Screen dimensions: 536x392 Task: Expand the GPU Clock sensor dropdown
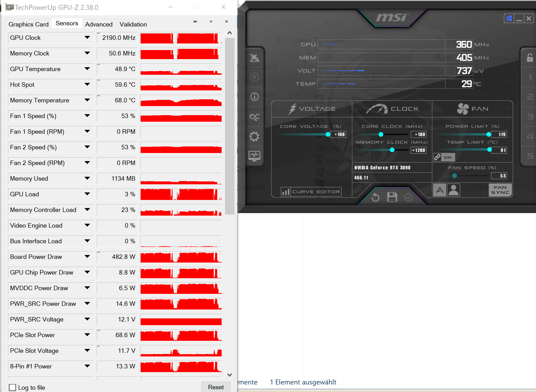click(87, 37)
